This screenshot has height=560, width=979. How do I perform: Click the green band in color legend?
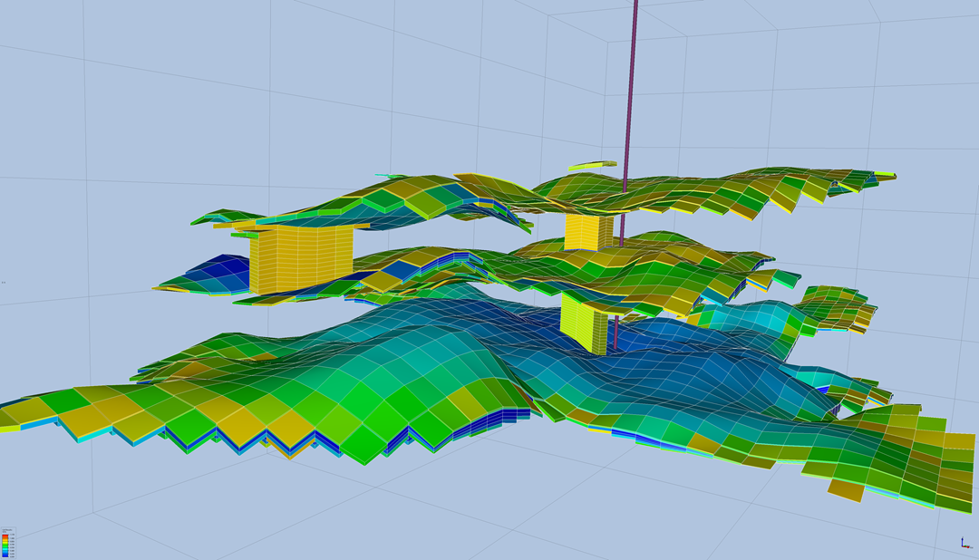pyautogui.click(x=5, y=546)
